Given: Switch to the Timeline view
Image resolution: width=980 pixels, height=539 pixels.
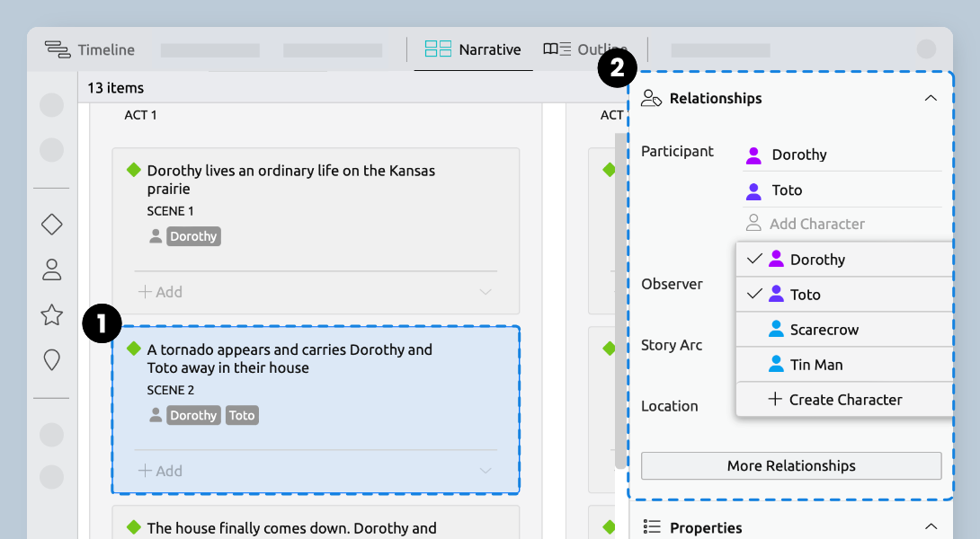Looking at the screenshot, I should pos(89,49).
